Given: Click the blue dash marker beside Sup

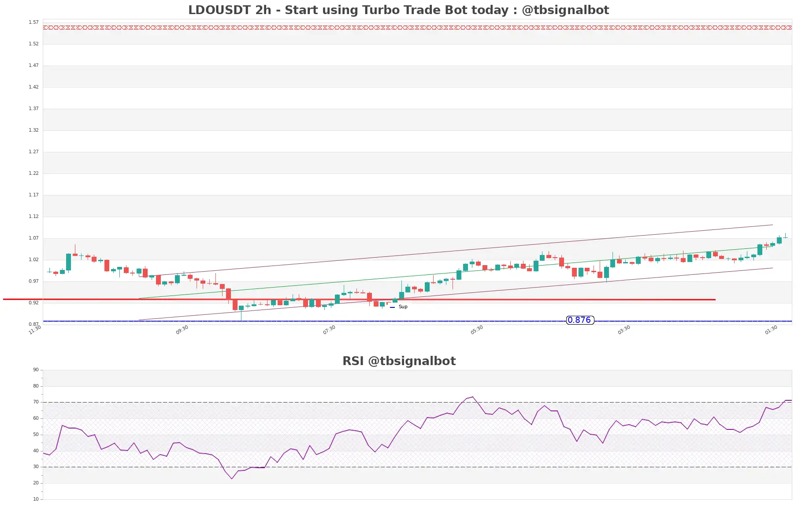Looking at the screenshot, I should [x=392, y=307].
